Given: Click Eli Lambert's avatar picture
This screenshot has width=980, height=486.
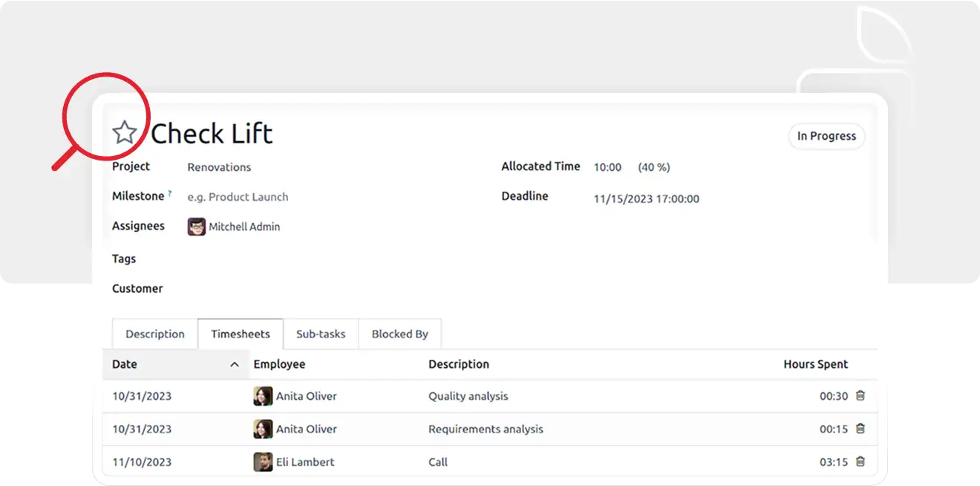Looking at the screenshot, I should point(263,461).
